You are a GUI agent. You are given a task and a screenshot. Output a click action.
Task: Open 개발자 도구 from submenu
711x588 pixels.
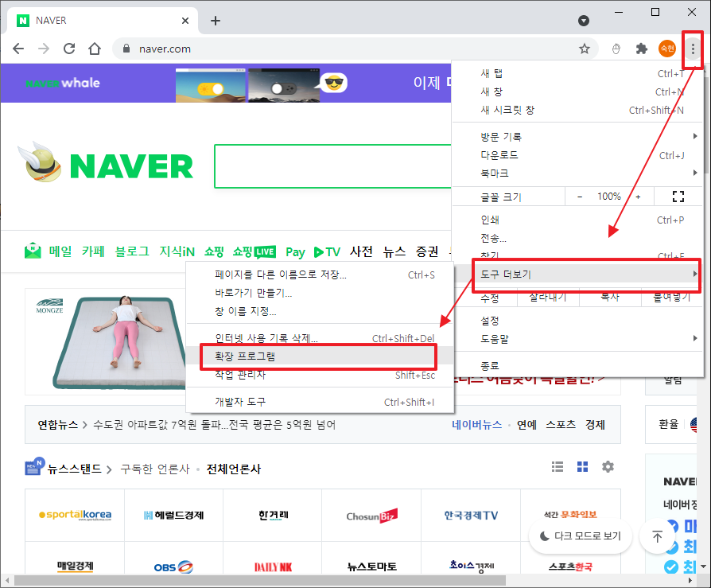point(320,402)
